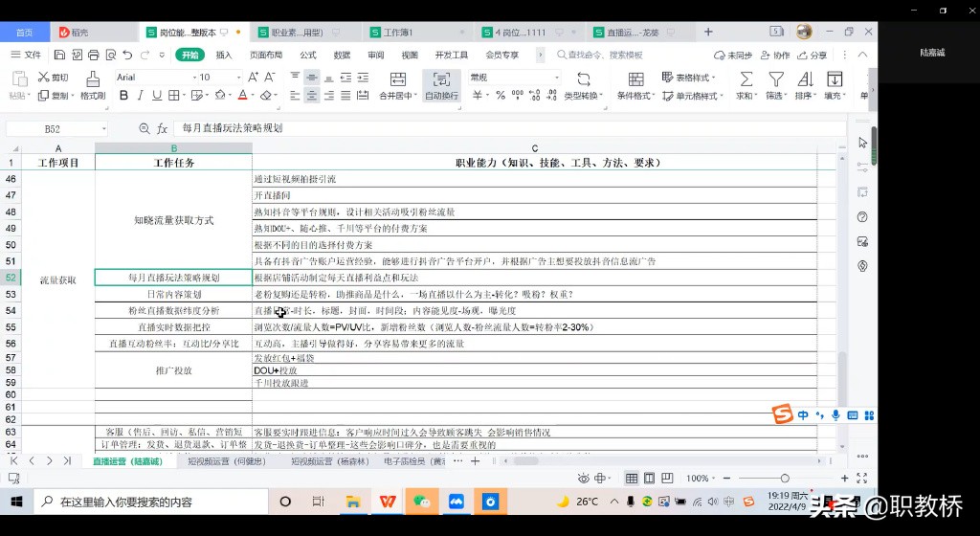Expand the Merge and Center (合并居中) dropdown
980x536 pixels.
[415, 97]
